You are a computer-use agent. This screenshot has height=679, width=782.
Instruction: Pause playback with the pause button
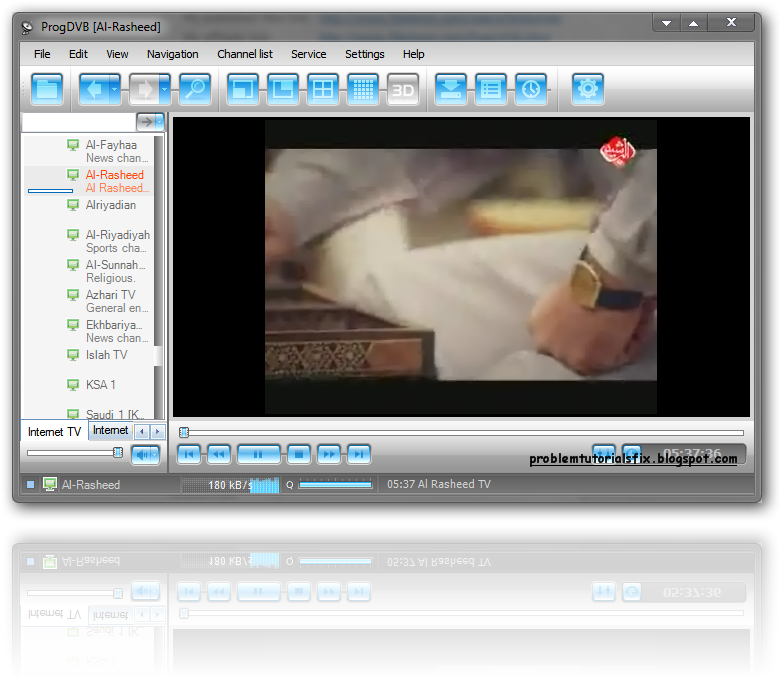(x=258, y=454)
